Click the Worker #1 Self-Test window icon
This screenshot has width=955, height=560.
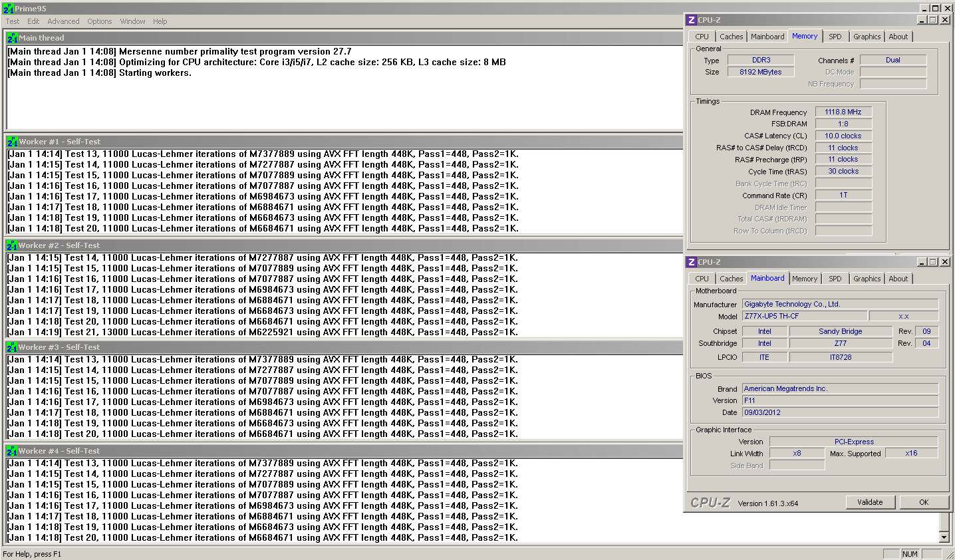[12, 142]
